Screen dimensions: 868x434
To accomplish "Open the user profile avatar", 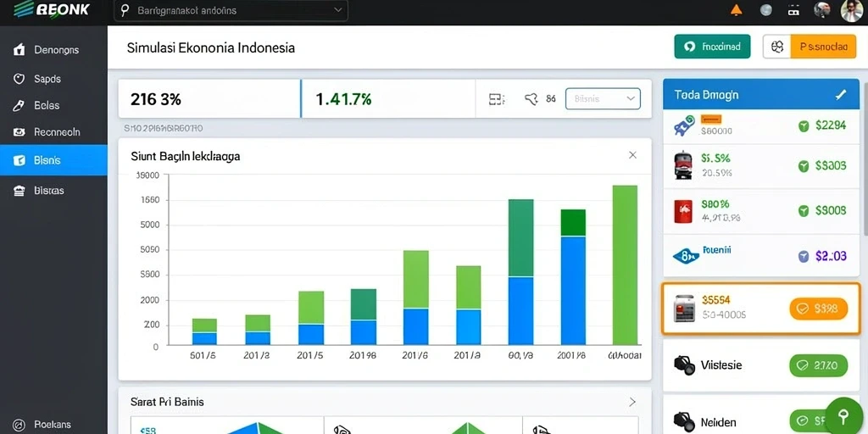I will 851,10.
